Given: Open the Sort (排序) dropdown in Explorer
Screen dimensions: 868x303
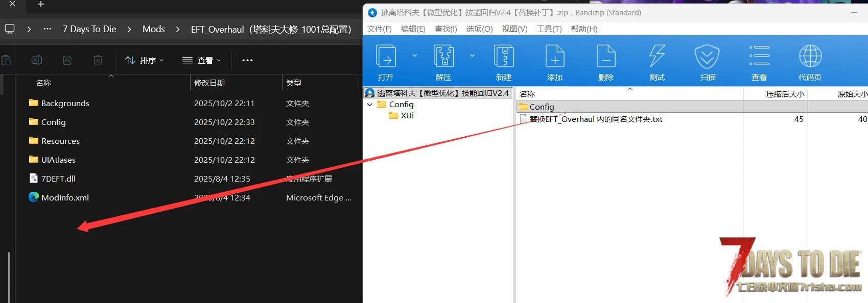Looking at the screenshot, I should click(145, 60).
